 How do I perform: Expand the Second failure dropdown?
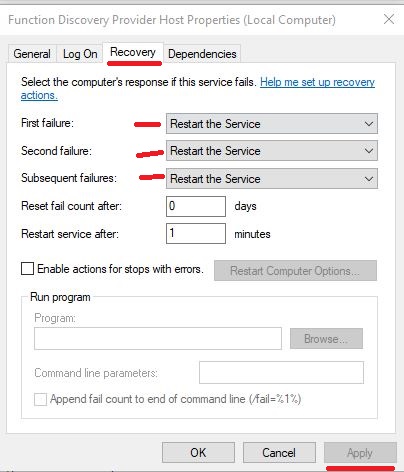pyautogui.click(x=272, y=151)
